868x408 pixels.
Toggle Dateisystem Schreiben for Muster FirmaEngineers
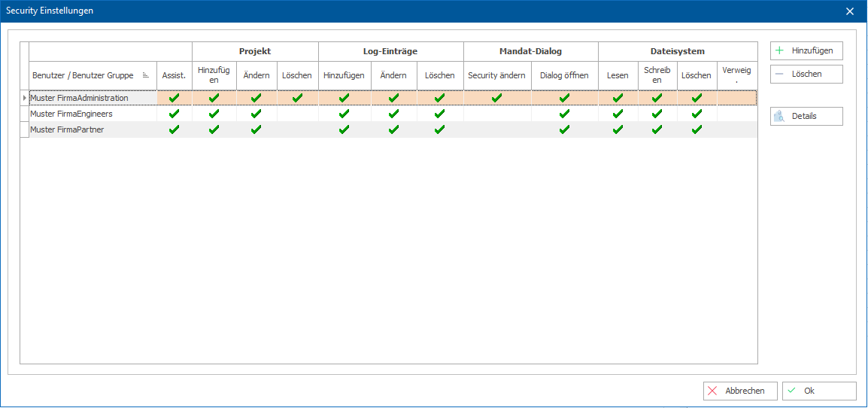pos(657,114)
